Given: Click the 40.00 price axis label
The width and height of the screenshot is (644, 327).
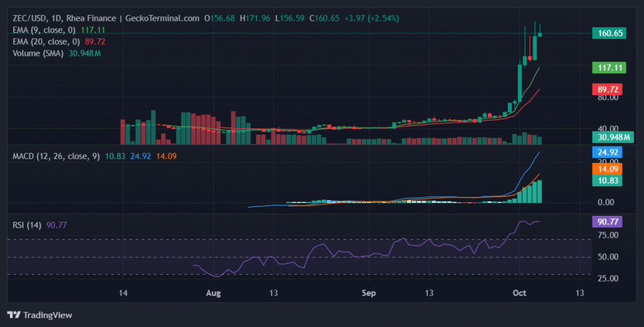Looking at the screenshot, I should tap(608, 128).
